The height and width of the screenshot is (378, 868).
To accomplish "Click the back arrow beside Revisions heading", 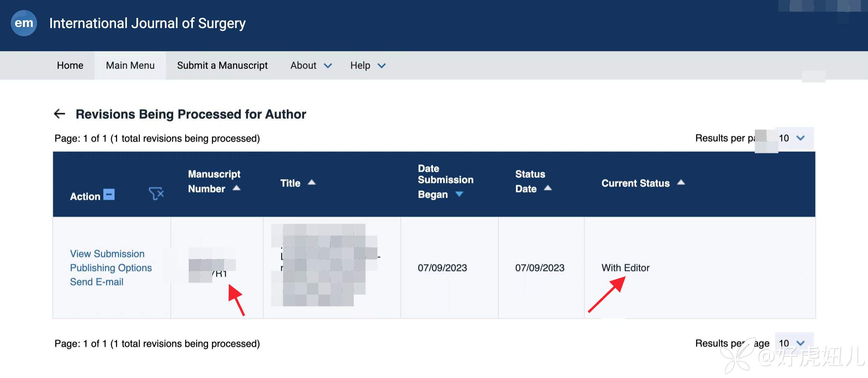I will (x=59, y=114).
